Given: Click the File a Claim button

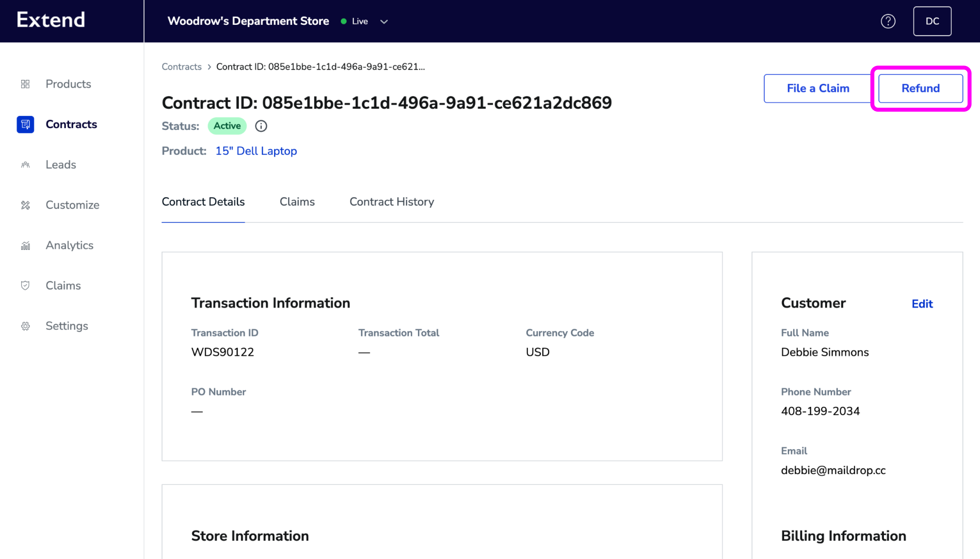Looking at the screenshot, I should [818, 88].
